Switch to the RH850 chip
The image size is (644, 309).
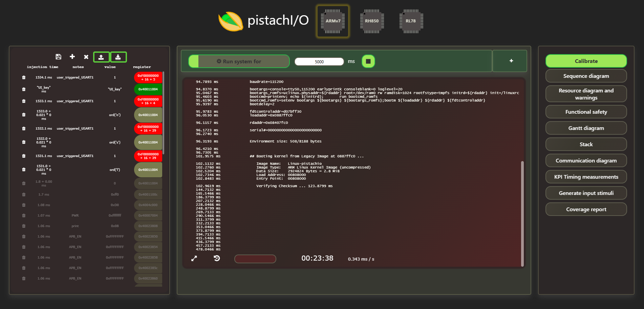[372, 21]
